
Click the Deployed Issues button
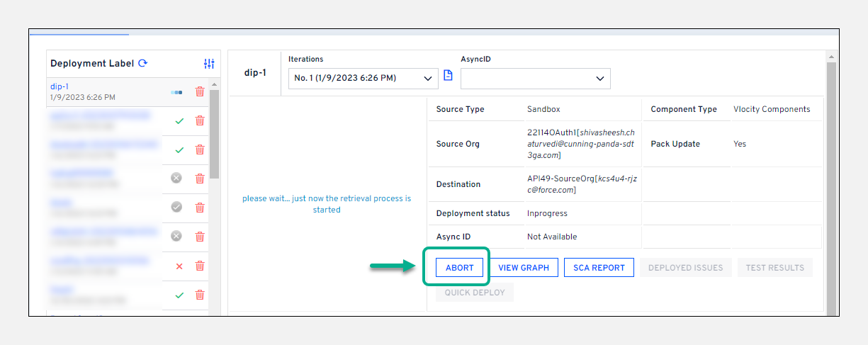[x=685, y=268]
